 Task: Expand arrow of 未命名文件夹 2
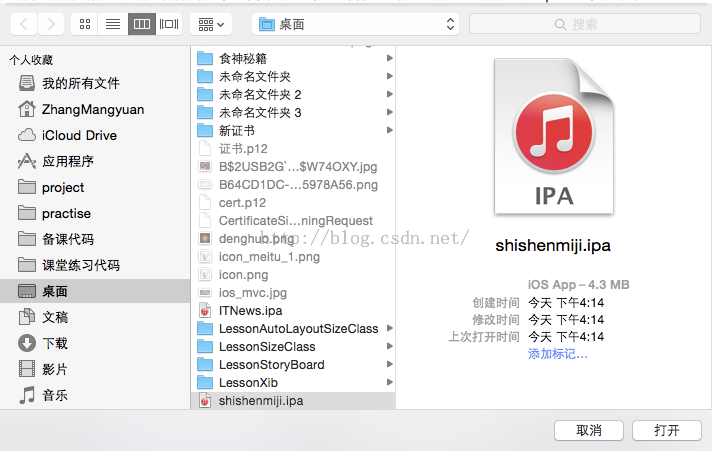pos(389,94)
